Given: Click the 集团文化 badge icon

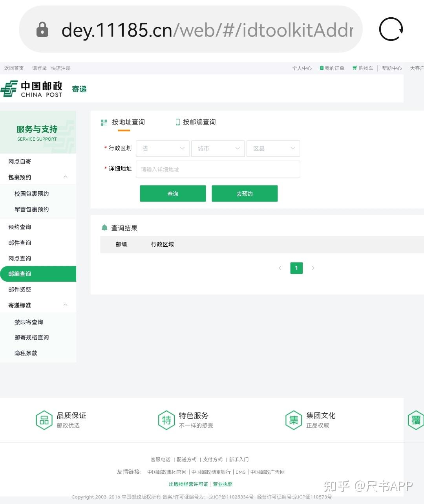Looking at the screenshot, I should click(293, 420).
